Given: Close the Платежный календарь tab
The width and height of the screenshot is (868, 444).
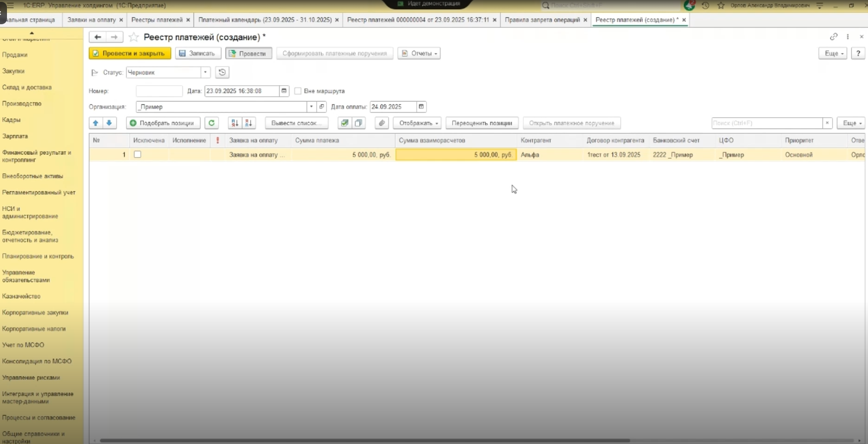Looking at the screenshot, I should click(x=337, y=20).
